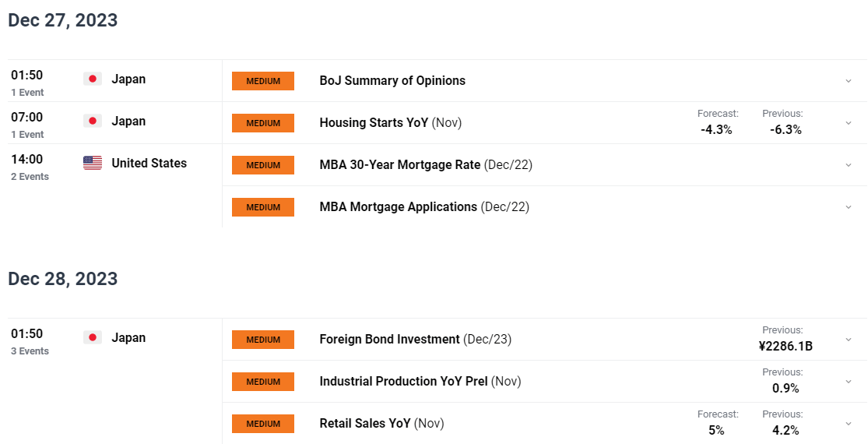The height and width of the screenshot is (444, 868).
Task: Click the 14:00 two events time cell
Action: 30,167
